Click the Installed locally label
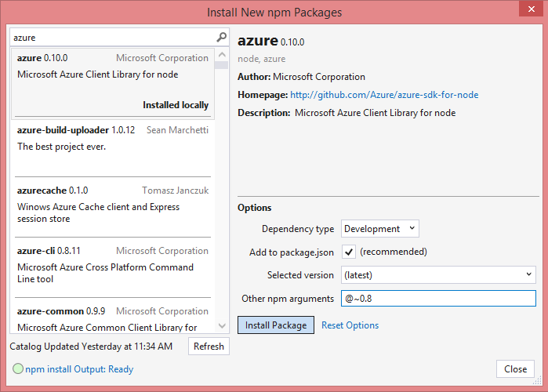The width and height of the screenshot is (548, 392). click(x=176, y=105)
